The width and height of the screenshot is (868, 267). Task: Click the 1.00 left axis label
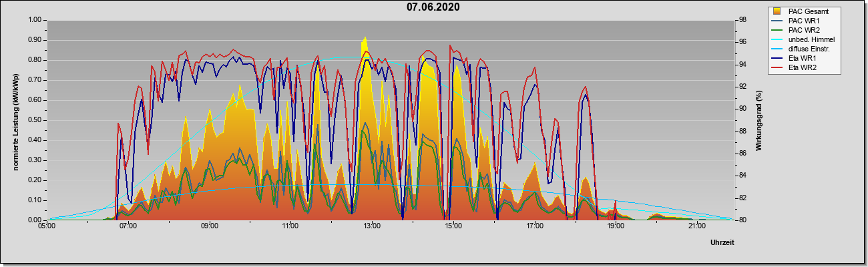click(34, 20)
